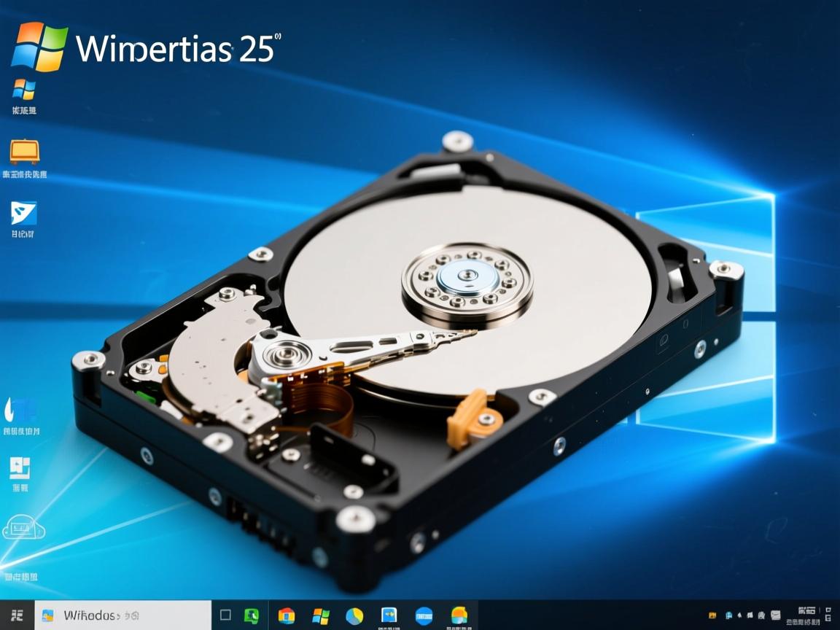
Task: Open the red-orange store icon in taskbar
Action: (x=287, y=615)
